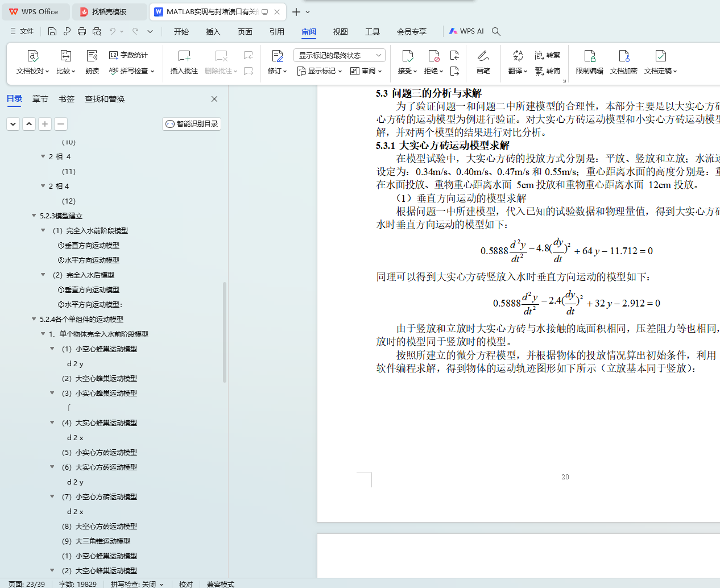Open the 视图 ribbon tab

pos(341,32)
